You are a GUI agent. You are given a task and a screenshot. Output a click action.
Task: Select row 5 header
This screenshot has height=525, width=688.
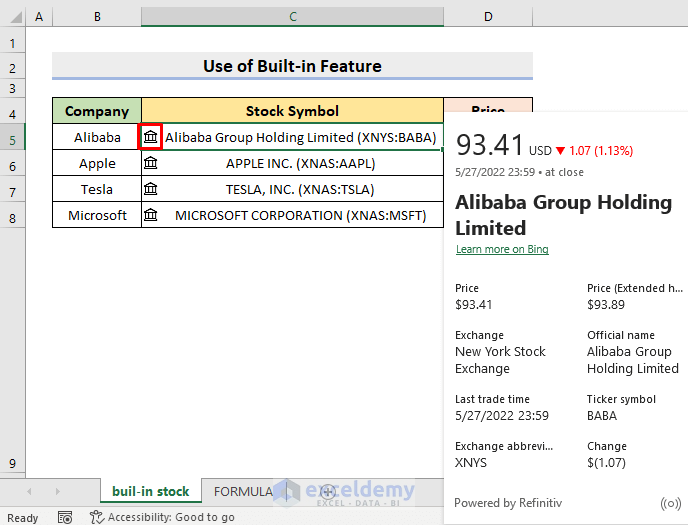12,139
